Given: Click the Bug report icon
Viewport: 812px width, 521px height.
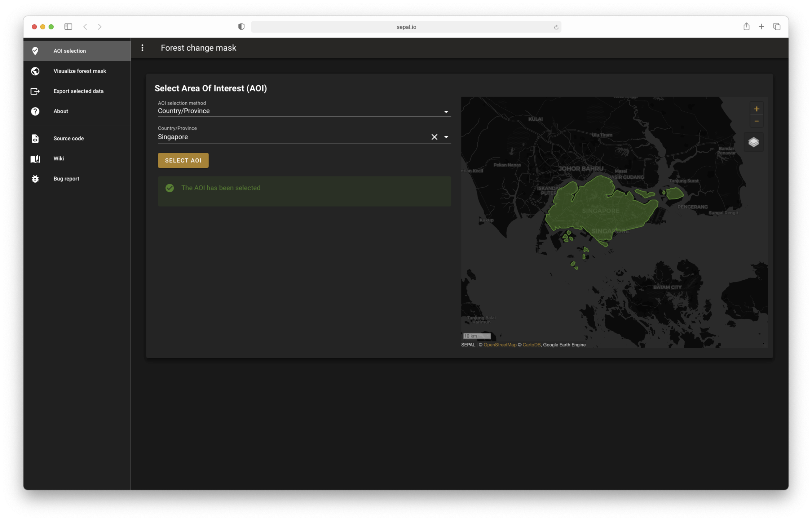Looking at the screenshot, I should click(x=35, y=179).
